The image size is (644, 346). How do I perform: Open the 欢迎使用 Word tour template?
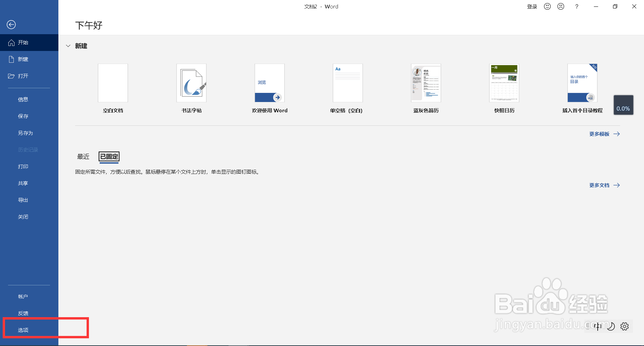tap(269, 83)
